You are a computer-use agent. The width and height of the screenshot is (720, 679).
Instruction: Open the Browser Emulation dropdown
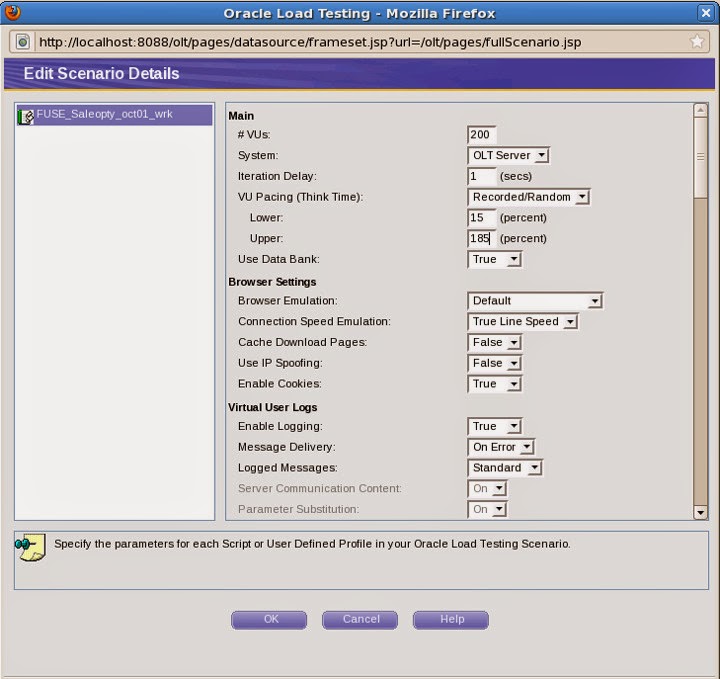(x=535, y=301)
